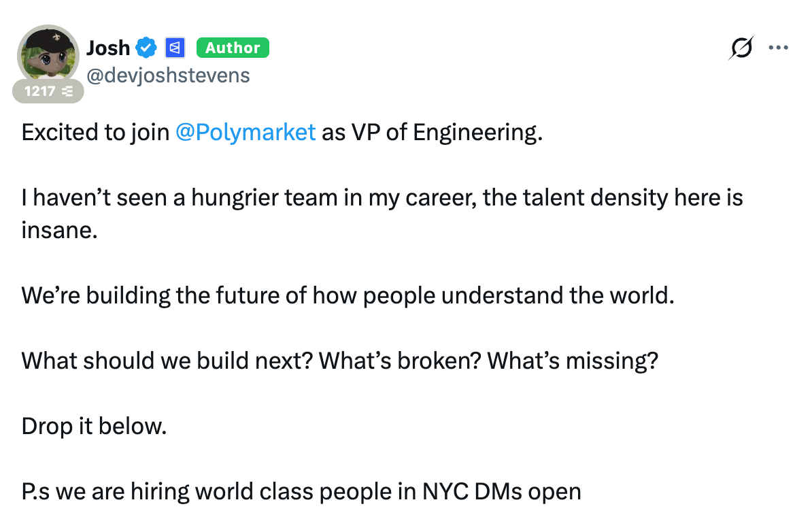Click the display name Josh
812x513 pixels.
pos(108,48)
